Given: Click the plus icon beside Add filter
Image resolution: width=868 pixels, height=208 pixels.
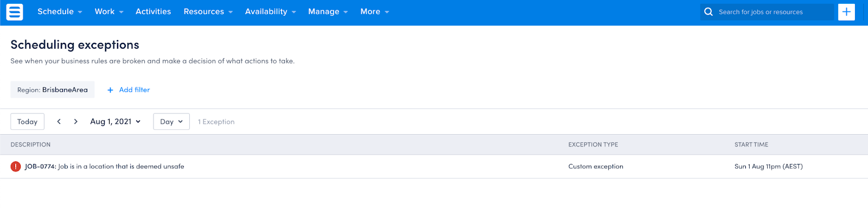Looking at the screenshot, I should point(110,90).
